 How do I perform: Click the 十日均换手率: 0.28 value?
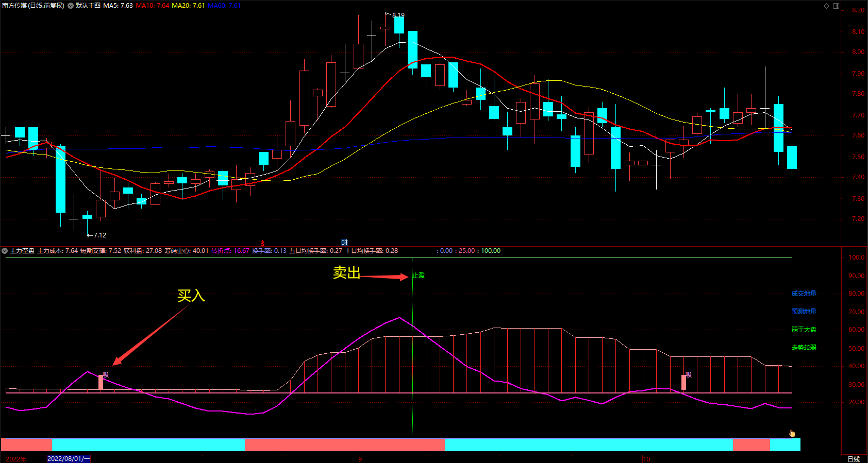pos(372,251)
